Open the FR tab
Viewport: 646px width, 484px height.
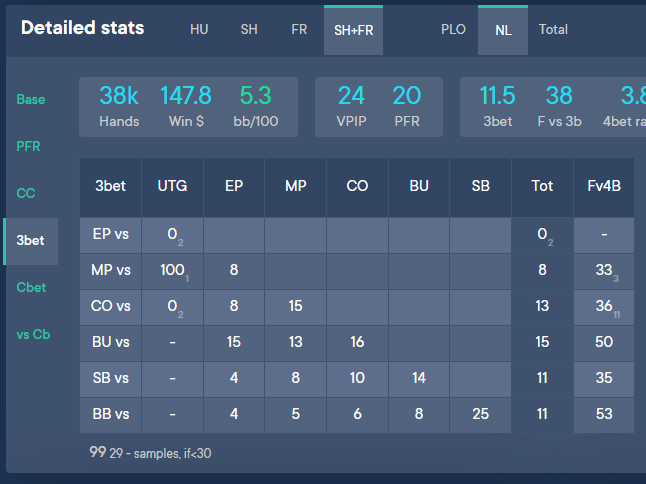point(299,30)
